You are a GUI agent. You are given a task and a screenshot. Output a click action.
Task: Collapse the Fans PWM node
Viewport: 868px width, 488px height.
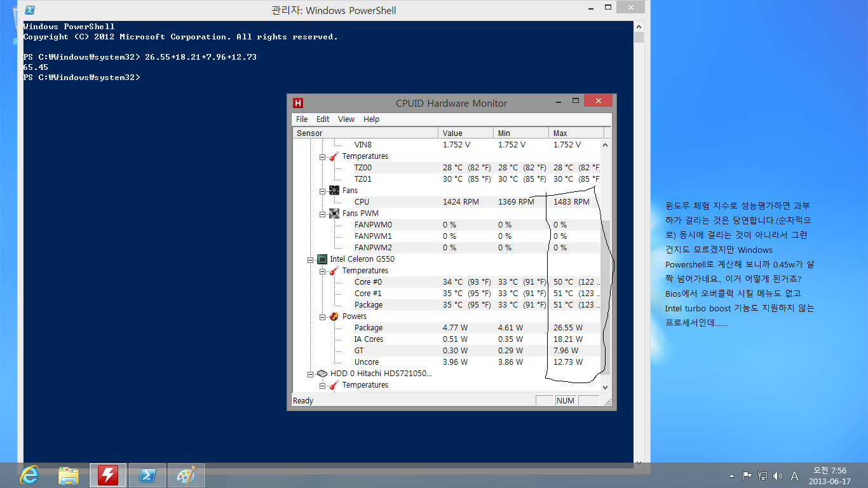322,213
